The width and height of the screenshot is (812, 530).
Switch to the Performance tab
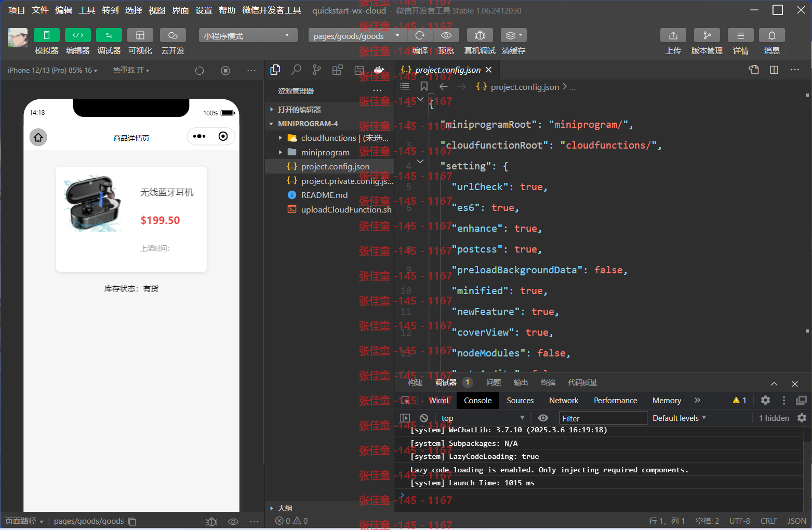(x=615, y=401)
